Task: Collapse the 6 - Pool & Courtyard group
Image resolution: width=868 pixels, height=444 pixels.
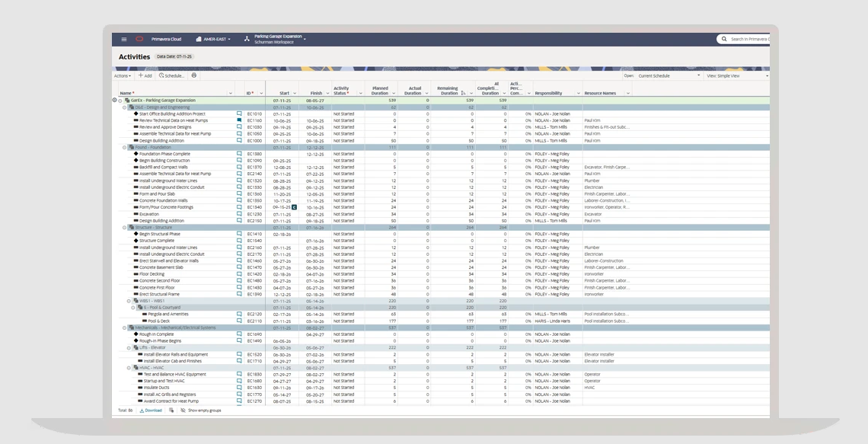Action: pos(133,308)
